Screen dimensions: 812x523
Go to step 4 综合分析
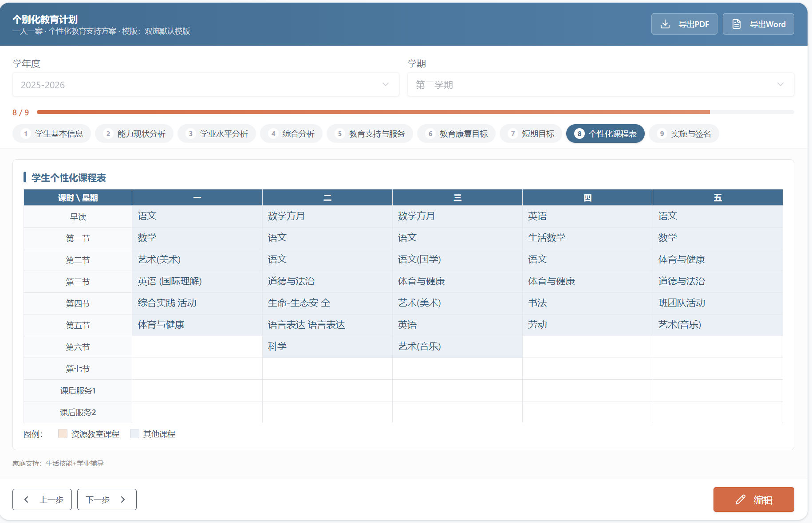[291, 134]
